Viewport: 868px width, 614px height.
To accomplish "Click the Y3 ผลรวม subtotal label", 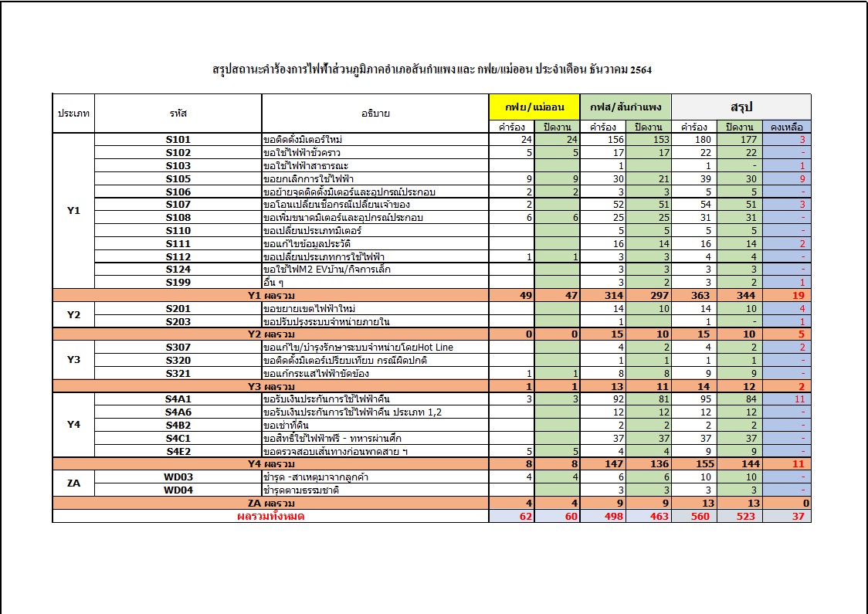I will 271,386.
